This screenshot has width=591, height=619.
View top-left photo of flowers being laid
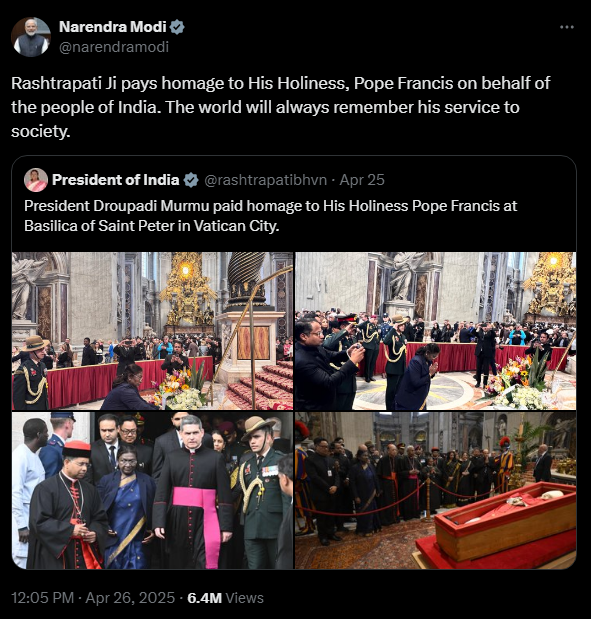click(152, 331)
